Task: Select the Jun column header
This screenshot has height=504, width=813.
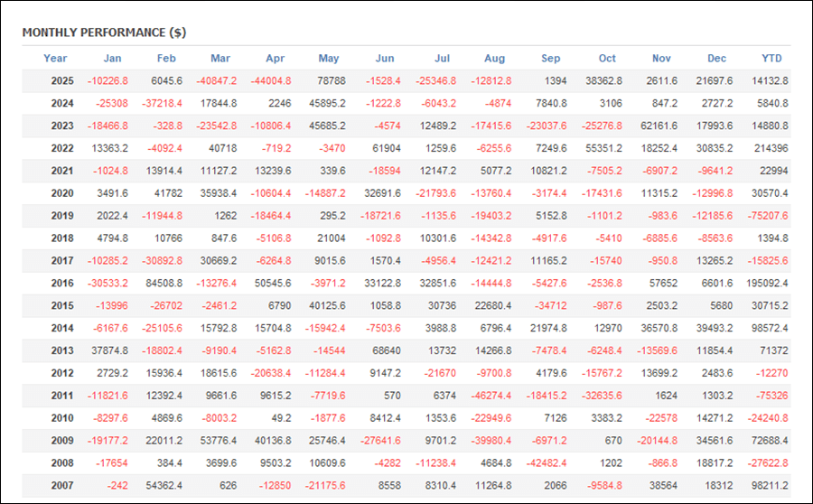Action: (384, 59)
